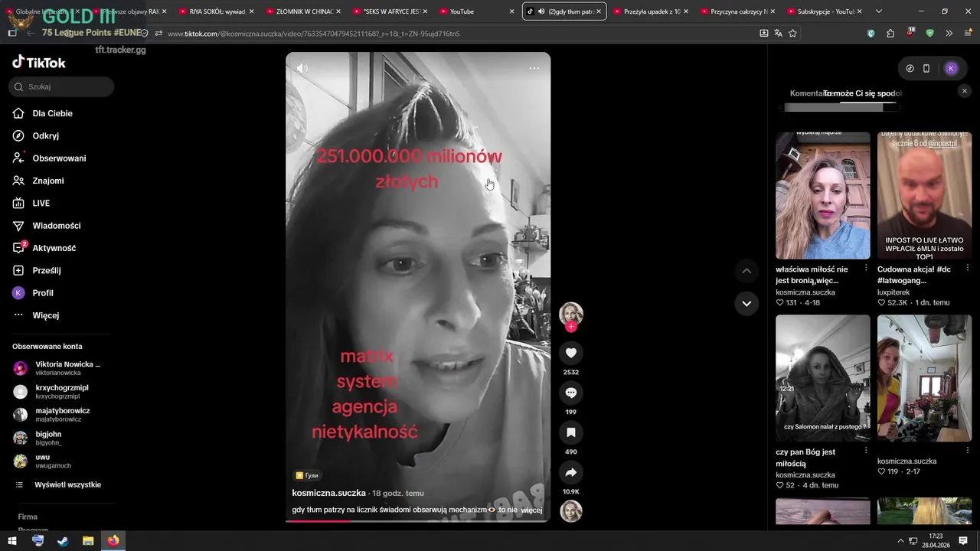The width and height of the screenshot is (980, 551).
Task: Follow the creator via the red plus badge
Action: point(571,327)
